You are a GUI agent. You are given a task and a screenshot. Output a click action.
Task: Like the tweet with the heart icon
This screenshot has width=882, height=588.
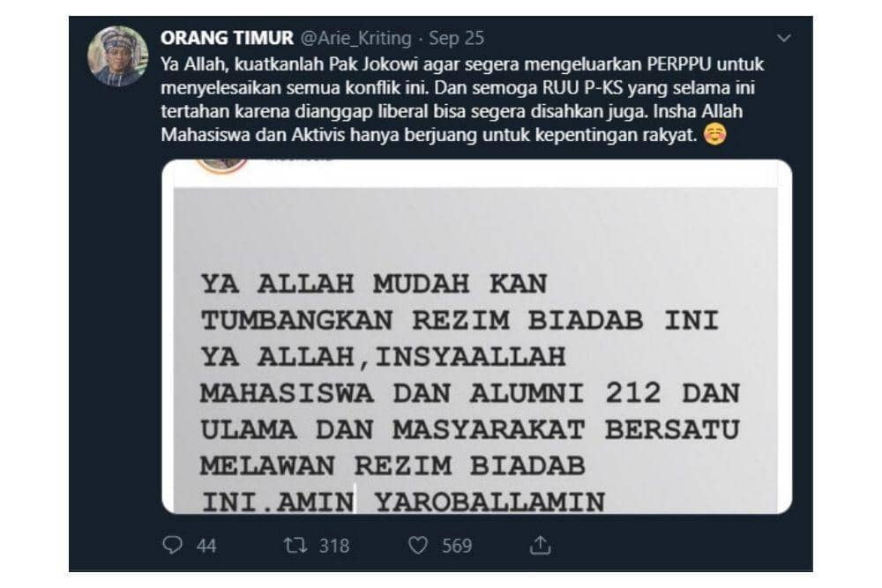click(x=417, y=545)
